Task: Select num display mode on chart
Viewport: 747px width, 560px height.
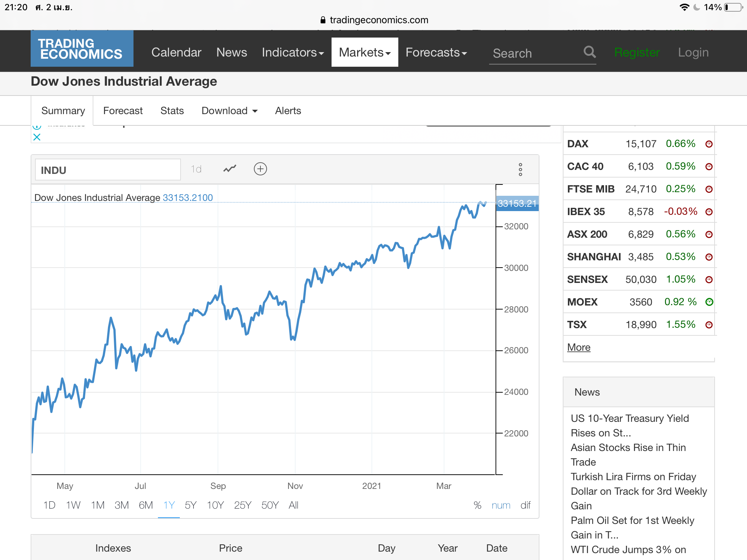Action: 501,505
